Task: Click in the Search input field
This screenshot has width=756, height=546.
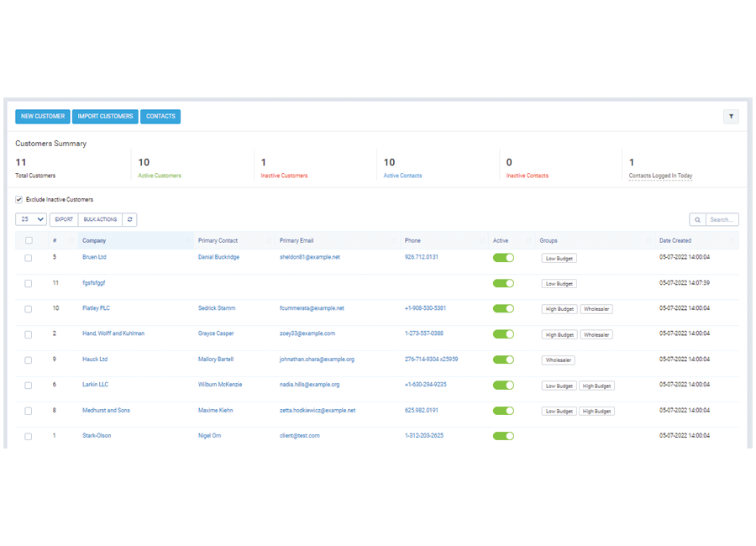Action: point(722,219)
